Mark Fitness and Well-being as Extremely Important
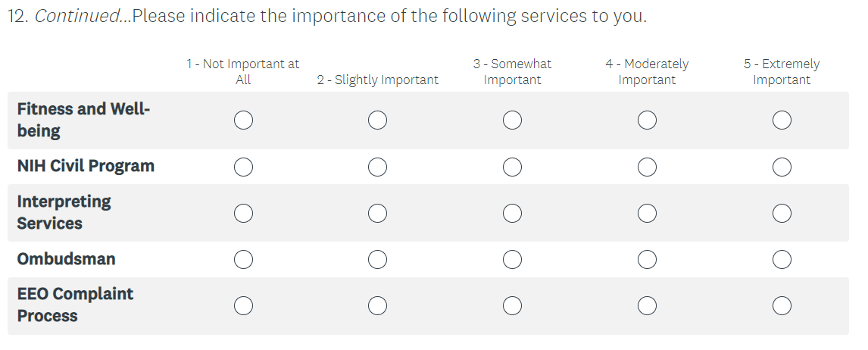 point(782,120)
